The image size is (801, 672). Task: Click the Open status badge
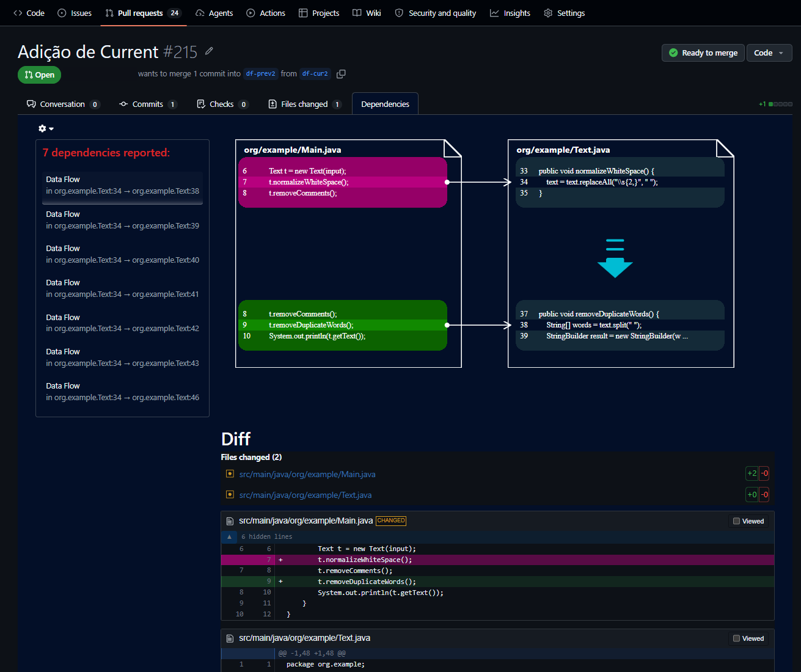[39, 75]
